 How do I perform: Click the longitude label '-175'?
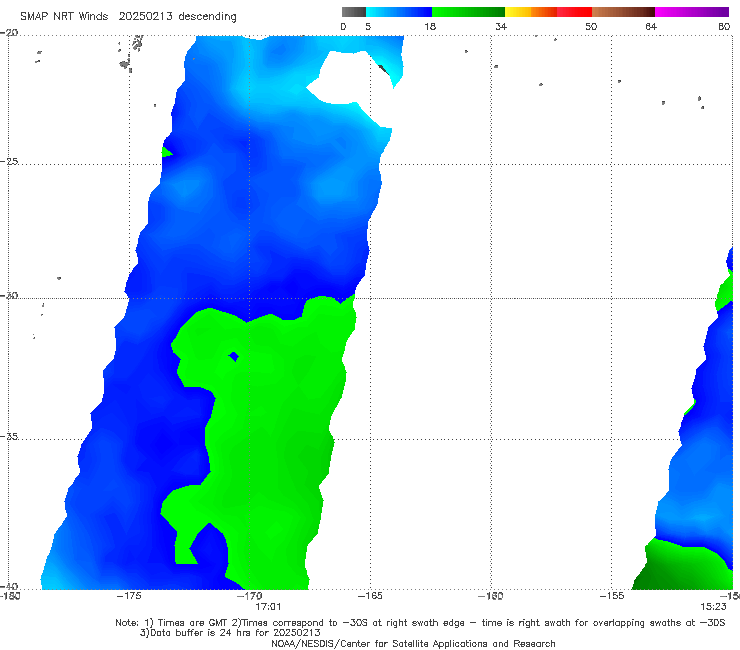(129, 596)
